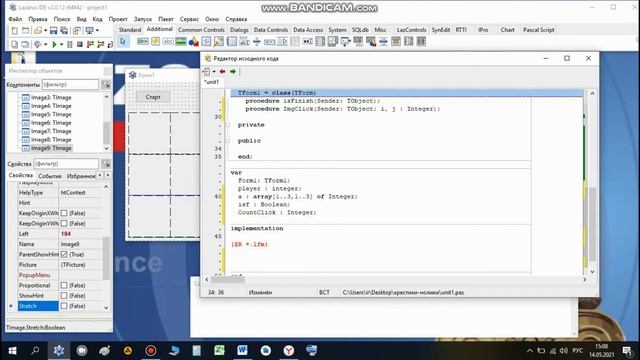Expand the Open file dropdown arrow
640x360 pixels.
(x=45, y=31)
